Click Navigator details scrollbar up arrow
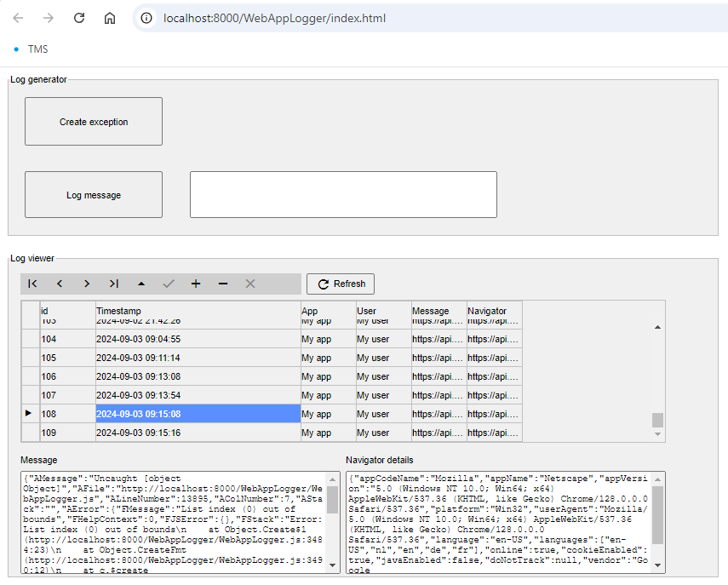 (658, 479)
